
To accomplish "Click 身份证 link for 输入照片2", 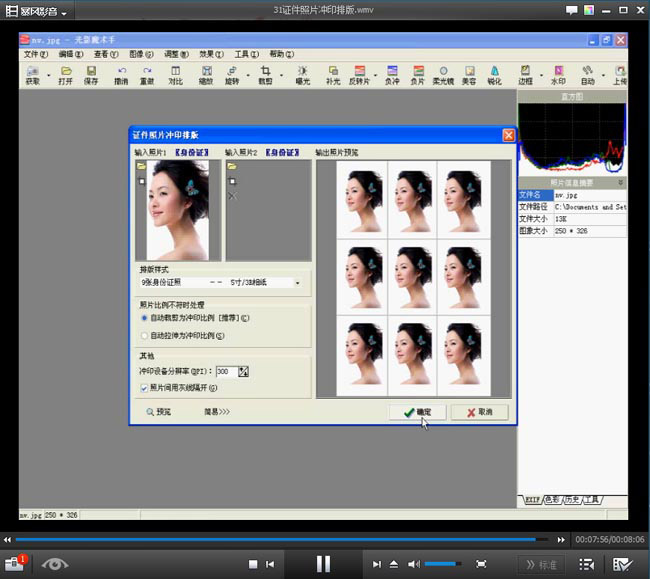I will pyautogui.click(x=282, y=153).
